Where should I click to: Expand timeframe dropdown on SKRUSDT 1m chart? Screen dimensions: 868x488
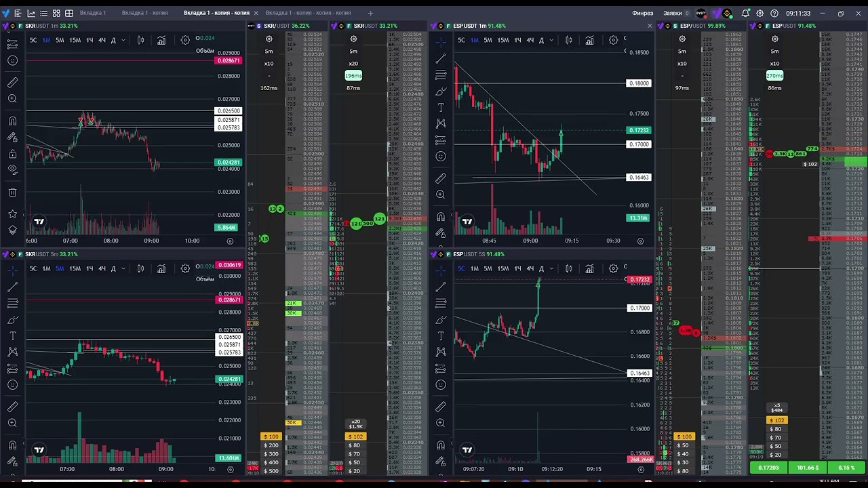tap(123, 40)
